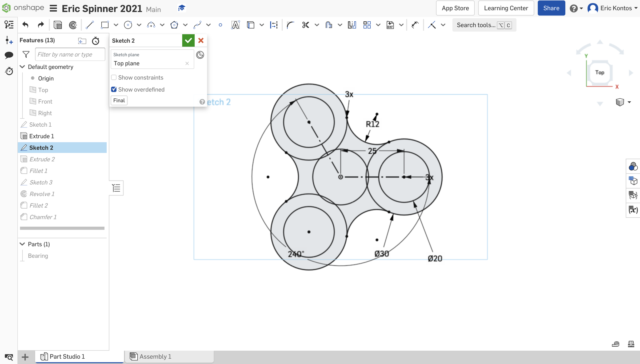640x364 pixels.
Task: Open the Sketch text tool
Action: [x=236, y=25]
